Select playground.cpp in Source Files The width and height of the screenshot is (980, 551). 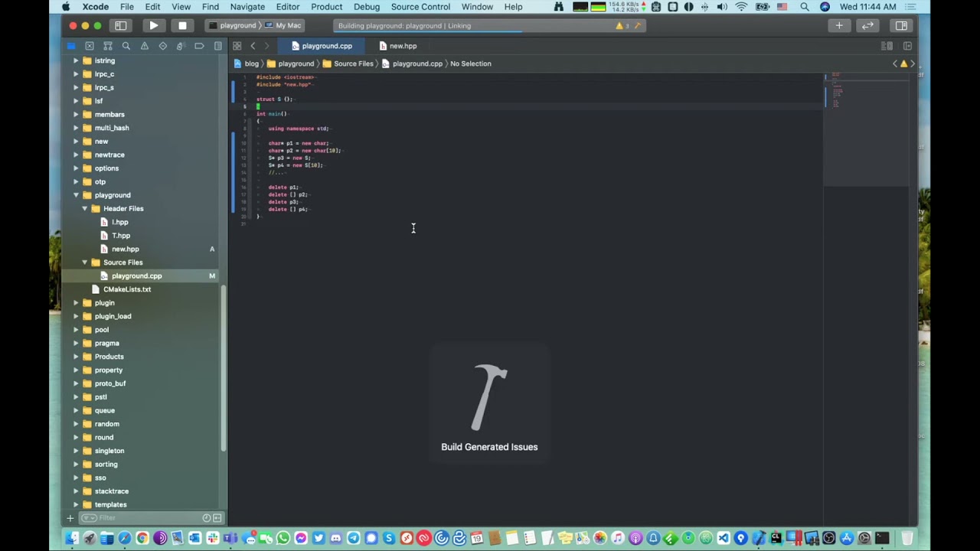pos(136,275)
